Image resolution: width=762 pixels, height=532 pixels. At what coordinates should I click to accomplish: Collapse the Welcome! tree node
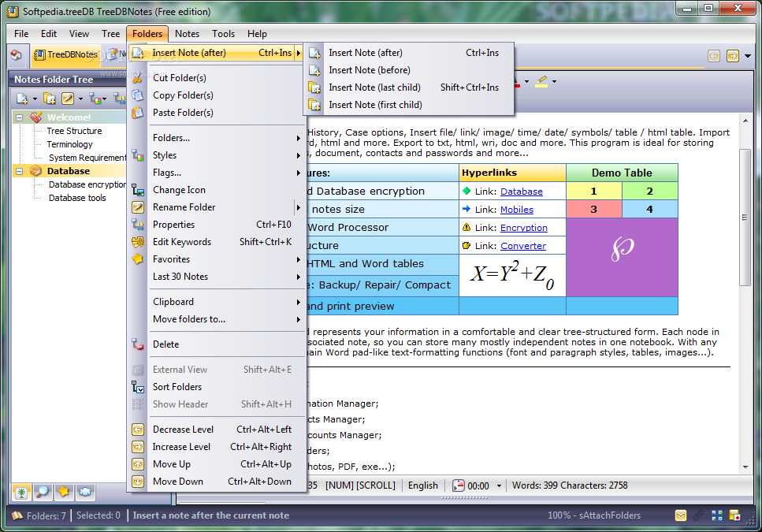click(19, 117)
